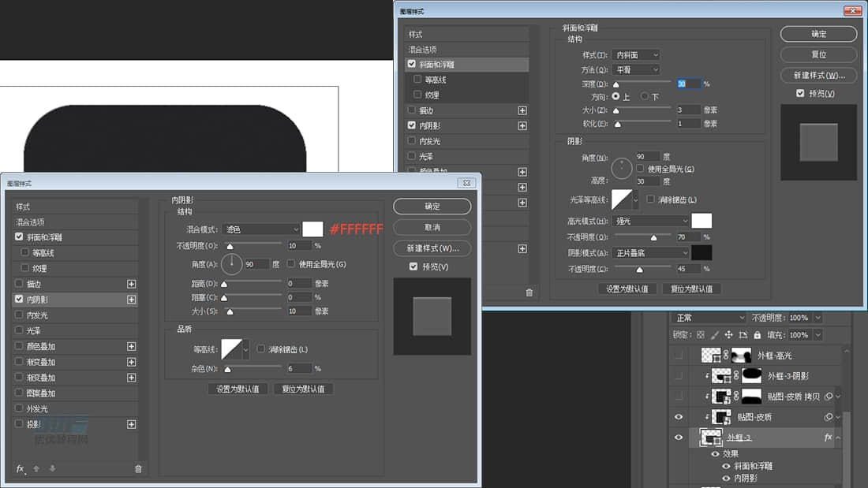This screenshot has width=868, height=488.
Task: Click the move effect down arrow in the front dialog
Action: coord(52,468)
